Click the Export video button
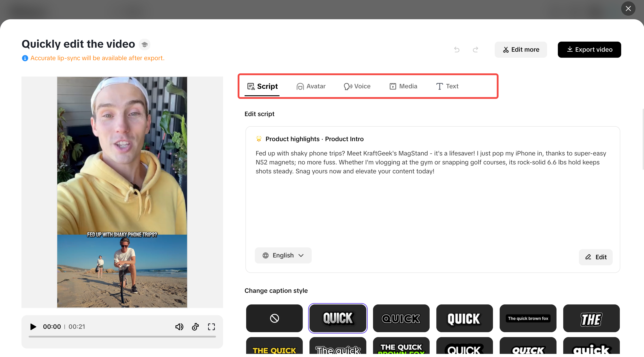The width and height of the screenshot is (644, 357). (x=589, y=49)
